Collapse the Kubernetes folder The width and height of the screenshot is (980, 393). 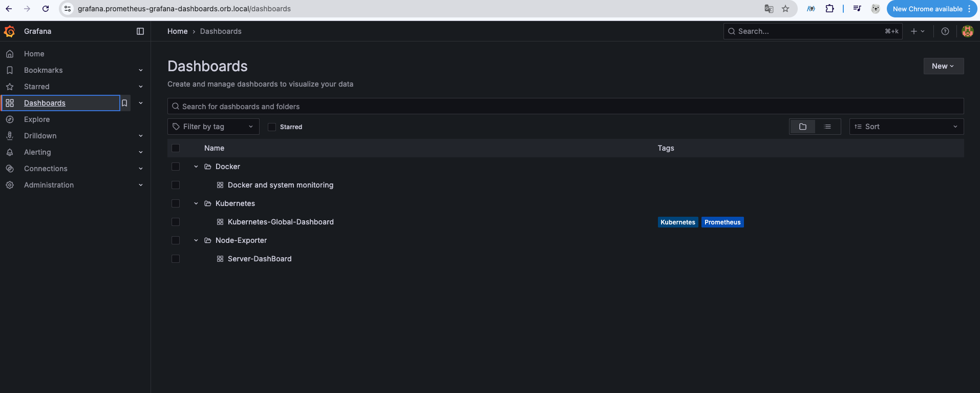[196, 203]
